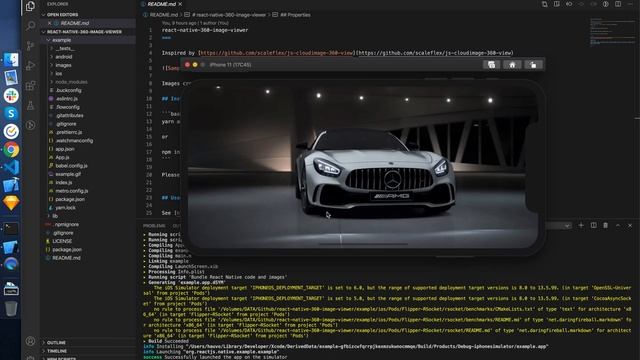Switch to the Problems panel tab
This screenshot has height=360, width=640.
154,226
